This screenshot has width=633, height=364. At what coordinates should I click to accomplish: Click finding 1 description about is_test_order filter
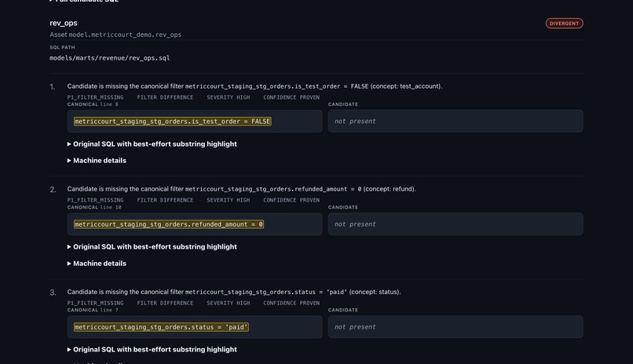pyautogui.click(x=254, y=86)
